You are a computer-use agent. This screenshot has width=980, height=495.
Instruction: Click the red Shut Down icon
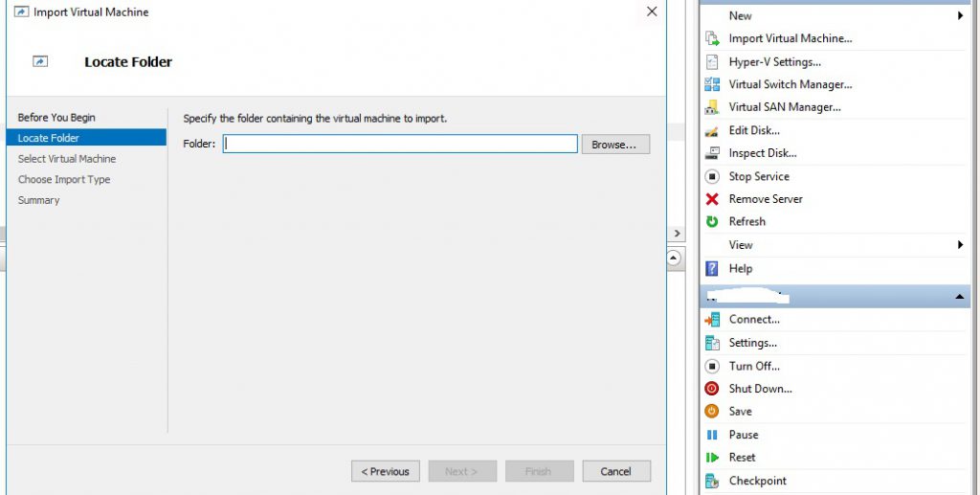click(712, 389)
